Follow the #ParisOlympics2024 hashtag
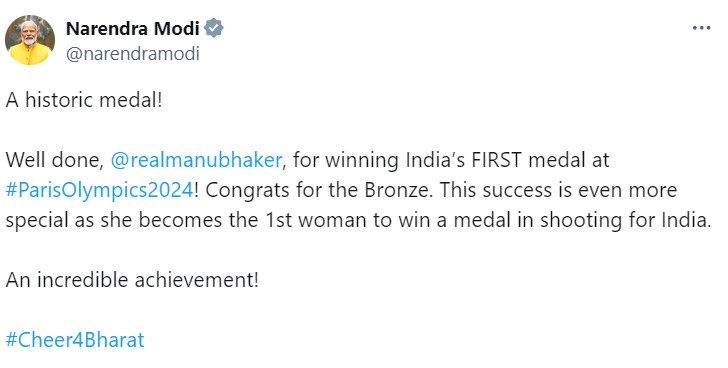This screenshot has width=728, height=368. tap(99, 191)
